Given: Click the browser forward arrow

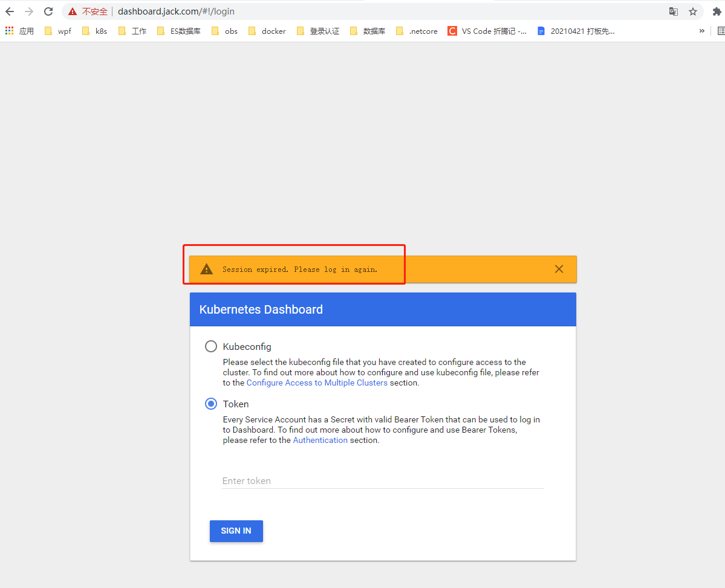Looking at the screenshot, I should 29,11.
